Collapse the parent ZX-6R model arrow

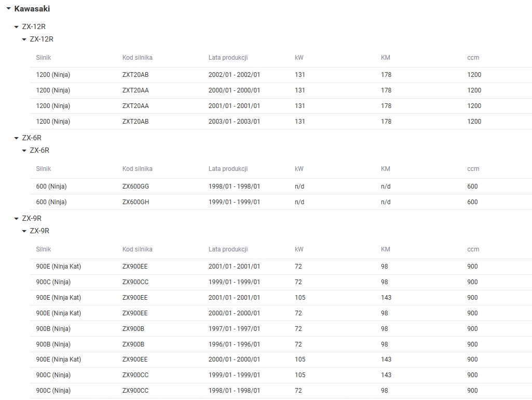tap(16, 138)
